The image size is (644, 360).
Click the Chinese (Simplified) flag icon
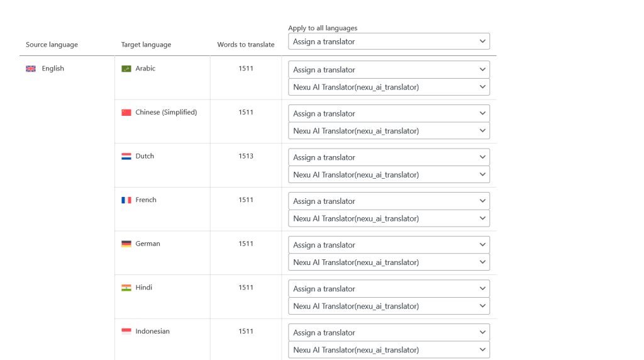tap(126, 112)
